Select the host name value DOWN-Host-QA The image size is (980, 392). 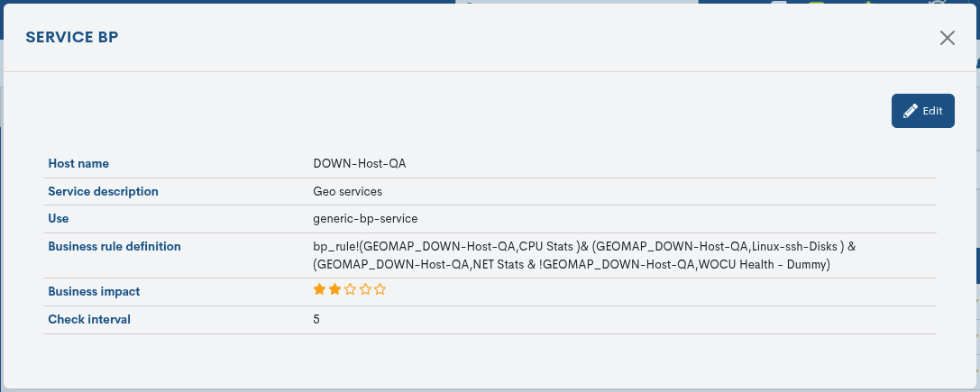(x=360, y=164)
